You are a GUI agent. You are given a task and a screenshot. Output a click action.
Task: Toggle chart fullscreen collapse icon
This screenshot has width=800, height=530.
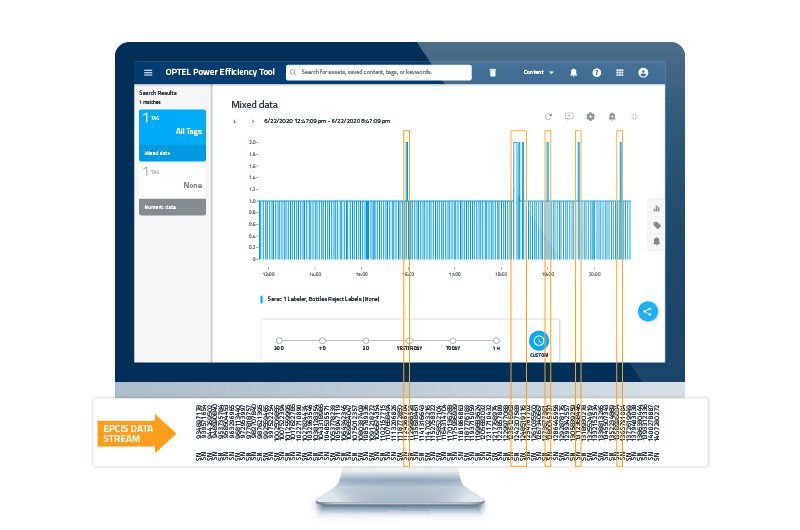coord(634,116)
